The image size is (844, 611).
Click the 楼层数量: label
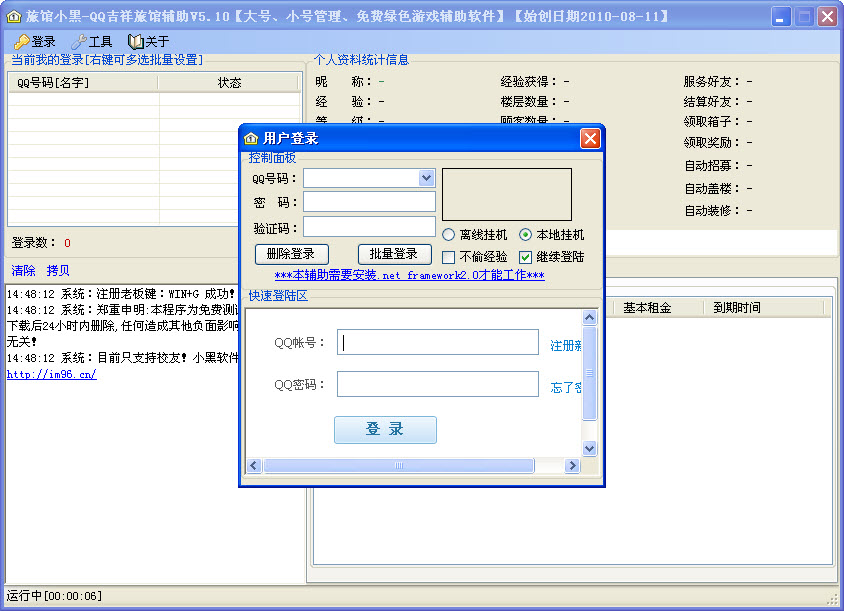point(529,101)
